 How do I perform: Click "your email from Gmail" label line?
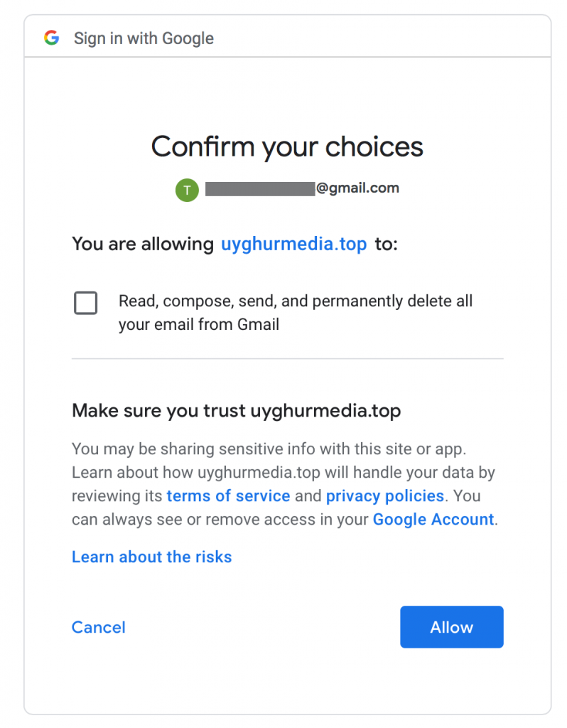[x=198, y=324]
